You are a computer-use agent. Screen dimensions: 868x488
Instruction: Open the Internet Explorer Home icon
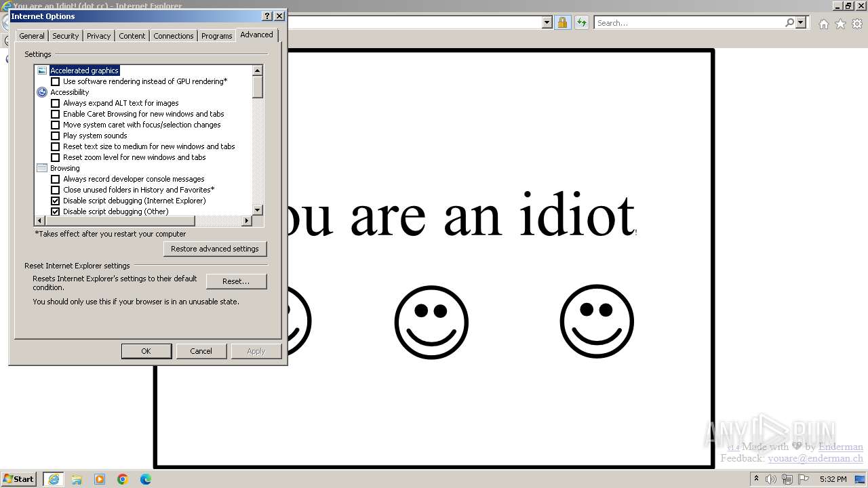[x=823, y=24]
